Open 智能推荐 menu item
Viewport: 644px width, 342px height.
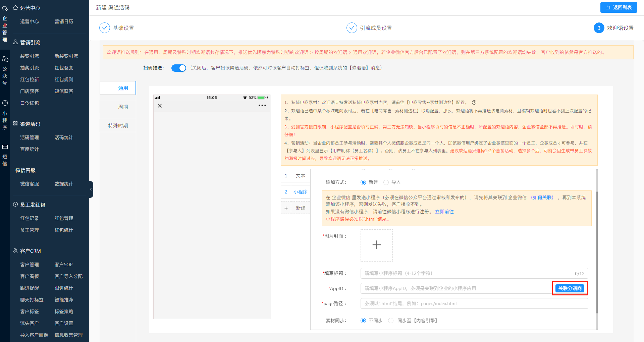tap(64, 300)
